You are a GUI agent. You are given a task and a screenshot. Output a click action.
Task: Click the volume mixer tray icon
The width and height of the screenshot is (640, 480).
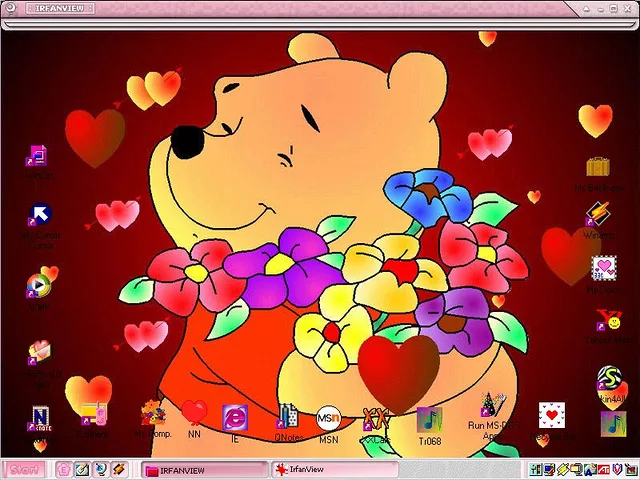coord(535,470)
